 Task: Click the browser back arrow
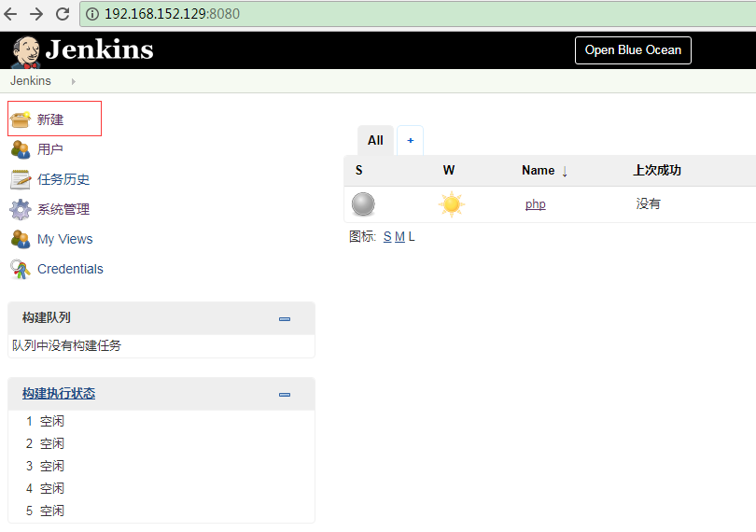click(x=10, y=13)
